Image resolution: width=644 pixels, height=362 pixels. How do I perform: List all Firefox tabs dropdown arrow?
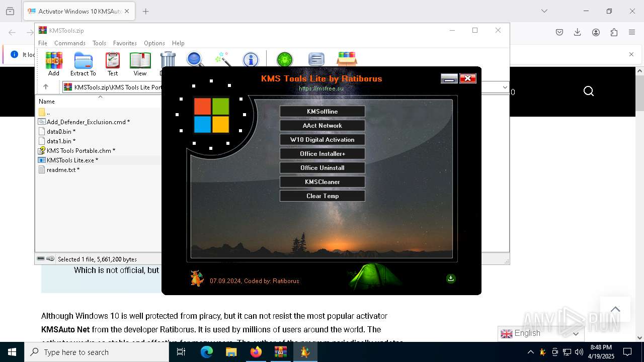(x=544, y=11)
